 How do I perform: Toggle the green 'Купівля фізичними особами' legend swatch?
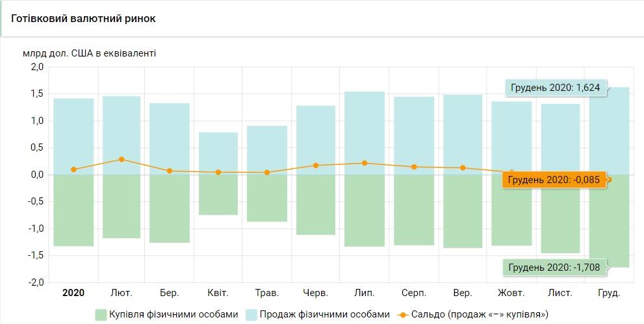click(x=101, y=315)
